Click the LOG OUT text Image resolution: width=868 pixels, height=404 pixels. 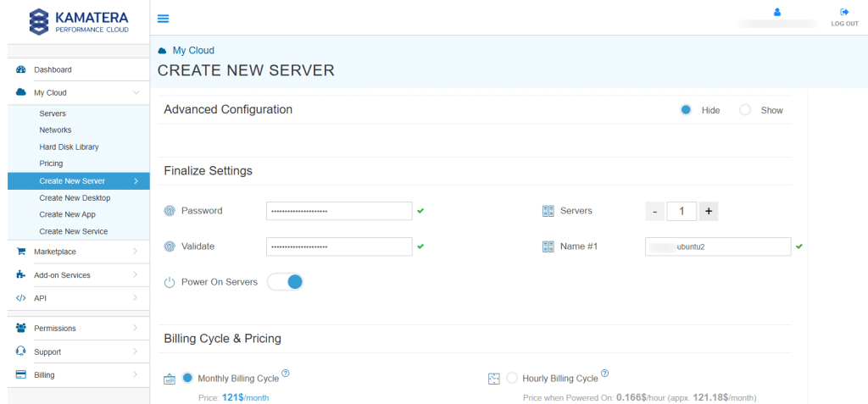click(x=845, y=24)
